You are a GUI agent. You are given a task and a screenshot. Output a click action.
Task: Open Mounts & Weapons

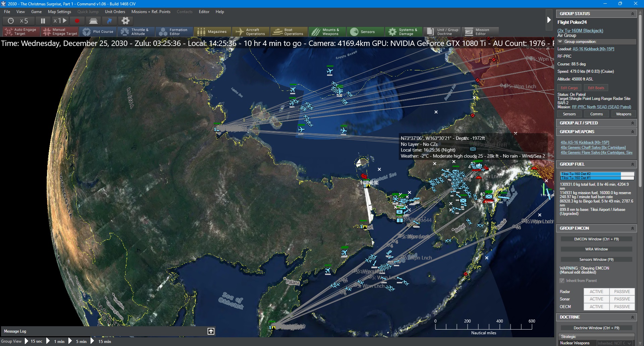[327, 32]
